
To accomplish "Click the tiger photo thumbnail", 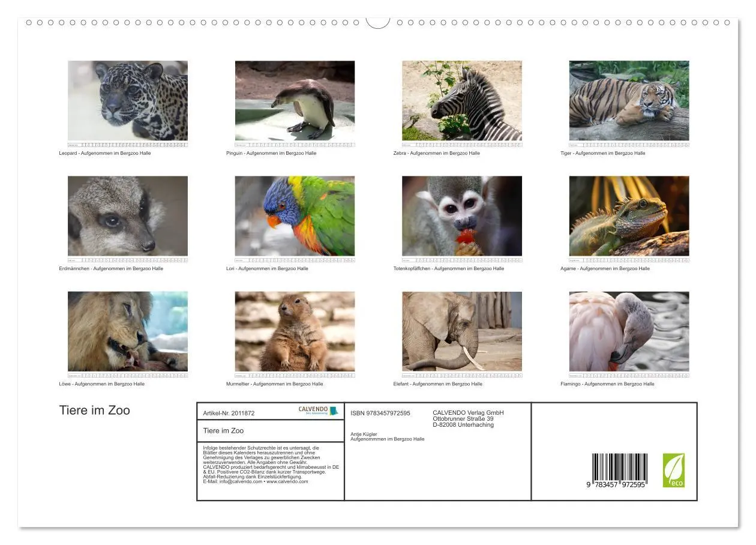I will pyautogui.click(x=629, y=101).
